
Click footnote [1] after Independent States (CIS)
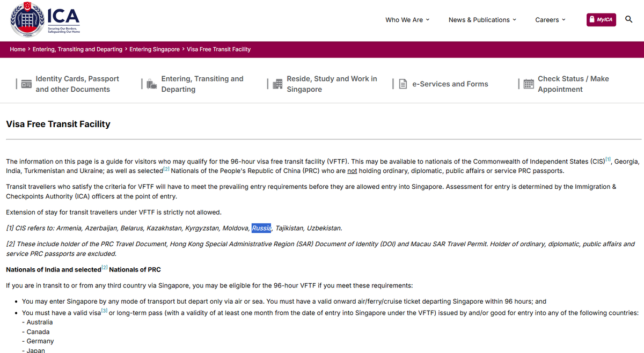(608, 159)
